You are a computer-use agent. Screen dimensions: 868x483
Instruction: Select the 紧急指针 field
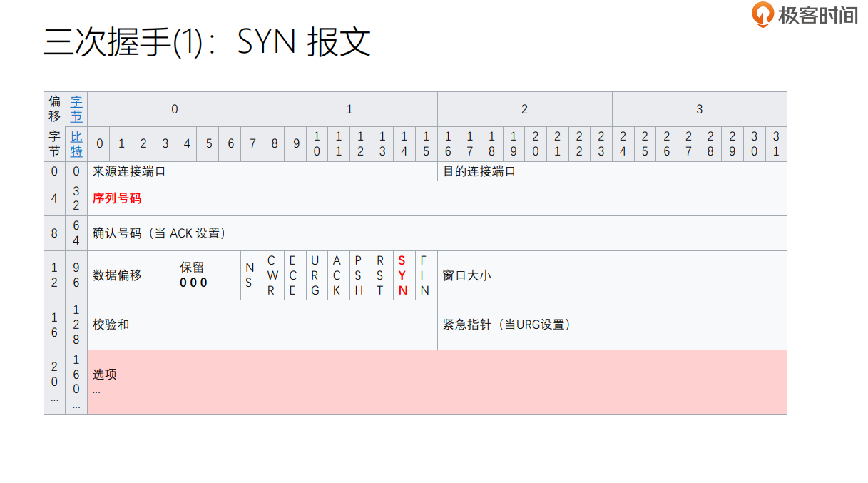click(506, 325)
